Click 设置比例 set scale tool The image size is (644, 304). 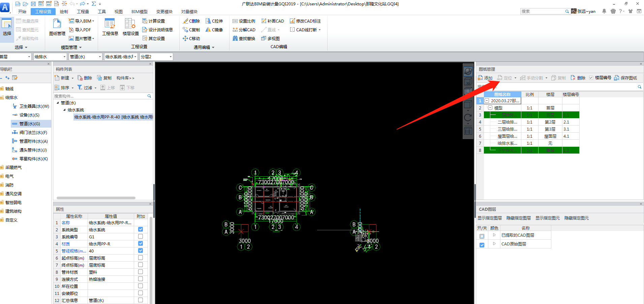click(244, 21)
